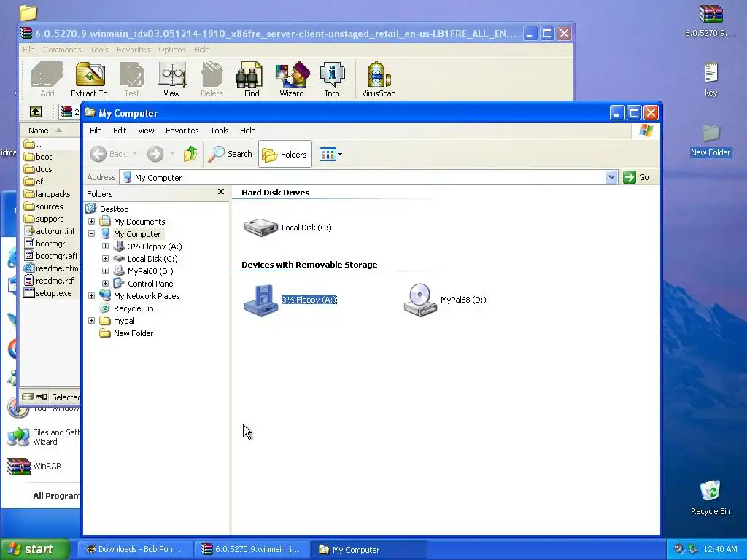Image resolution: width=747 pixels, height=560 pixels.
Task: Select Local Disk (C:) drive icon
Action: click(261, 227)
